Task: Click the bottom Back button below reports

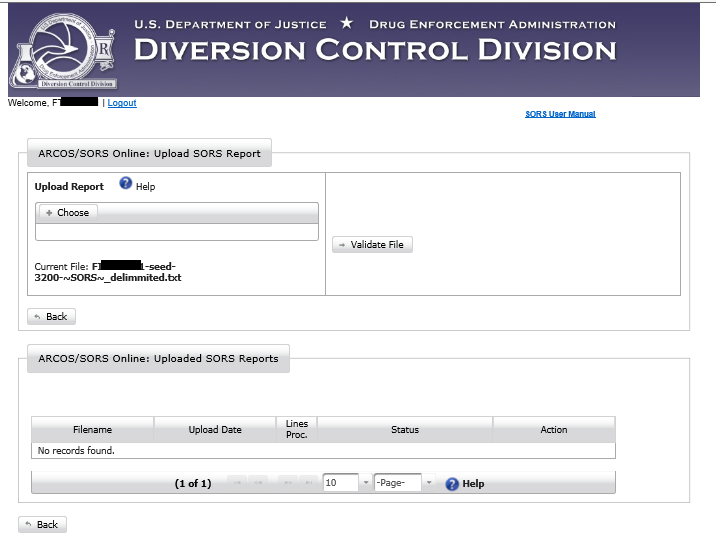Action: click(42, 524)
